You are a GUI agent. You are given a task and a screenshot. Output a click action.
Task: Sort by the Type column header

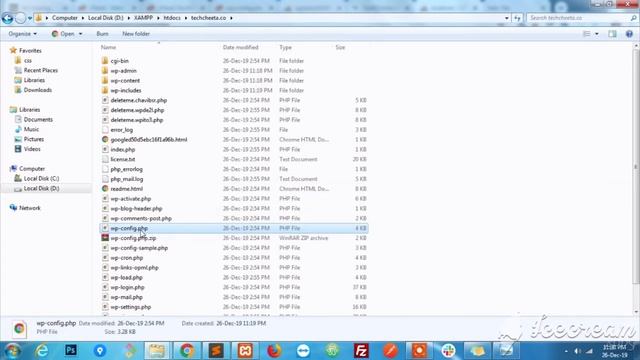285,47
